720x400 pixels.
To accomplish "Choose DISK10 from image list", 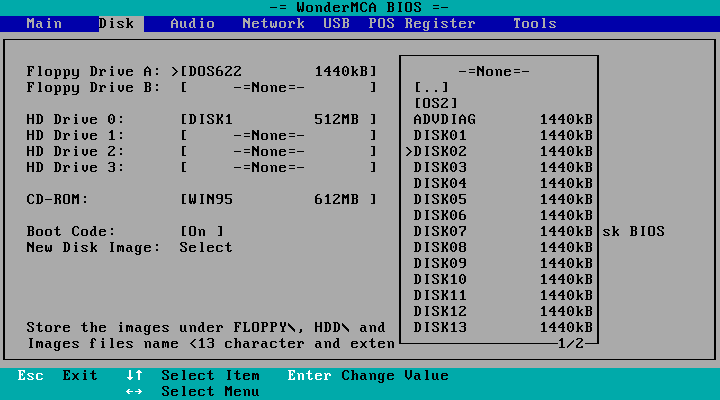I will pyautogui.click(x=503, y=279).
